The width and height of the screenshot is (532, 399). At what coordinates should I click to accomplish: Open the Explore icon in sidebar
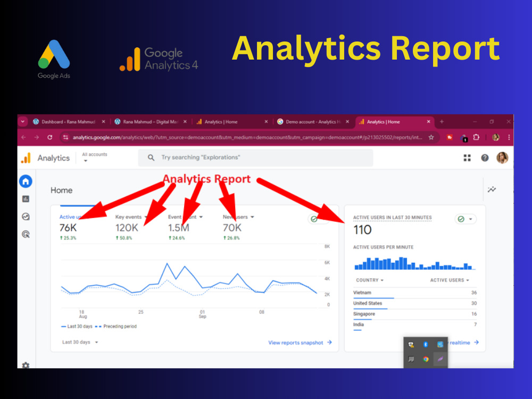click(x=26, y=217)
